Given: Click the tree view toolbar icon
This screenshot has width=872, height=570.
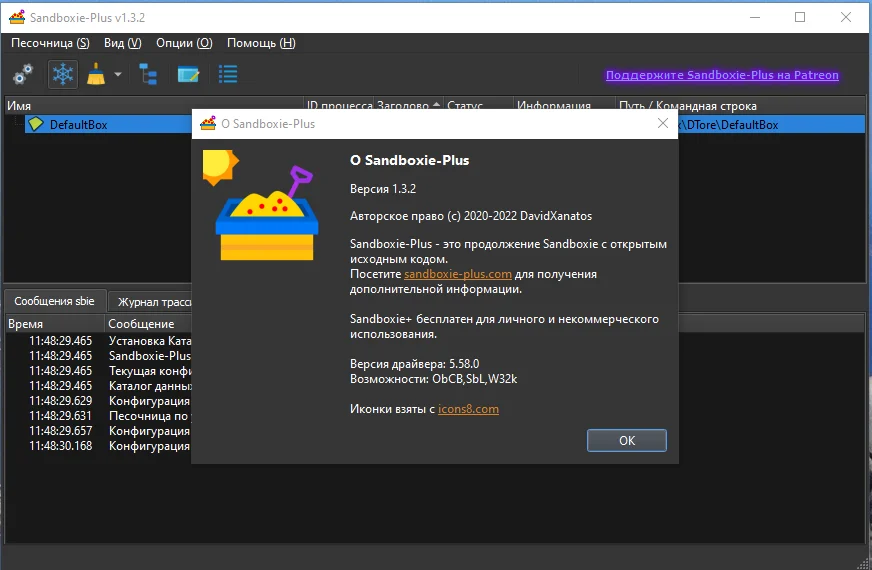Looking at the screenshot, I should click(148, 74).
